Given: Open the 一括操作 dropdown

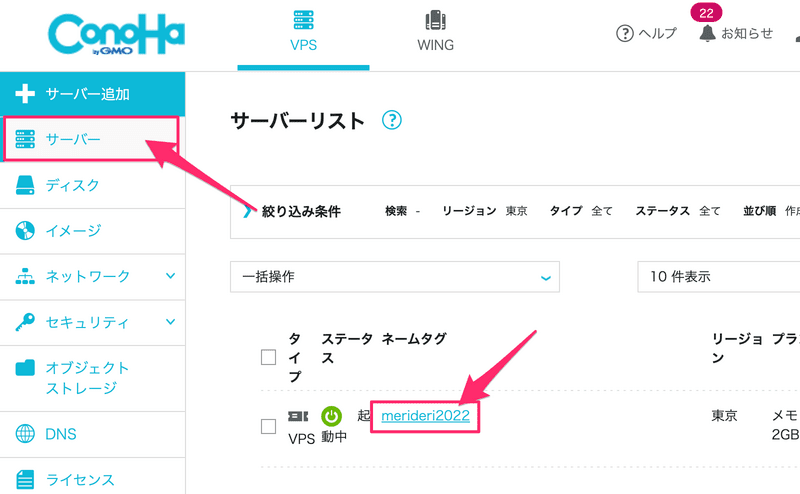Looking at the screenshot, I should 395,277.
